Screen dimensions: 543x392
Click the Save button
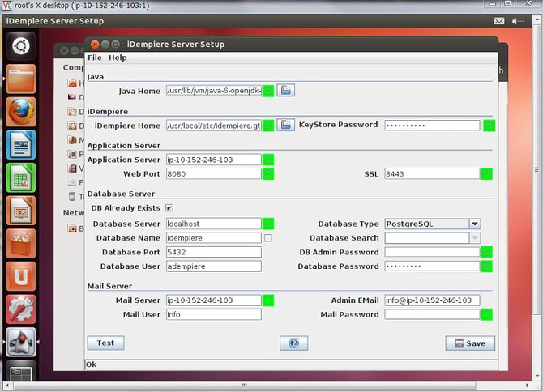(470, 343)
